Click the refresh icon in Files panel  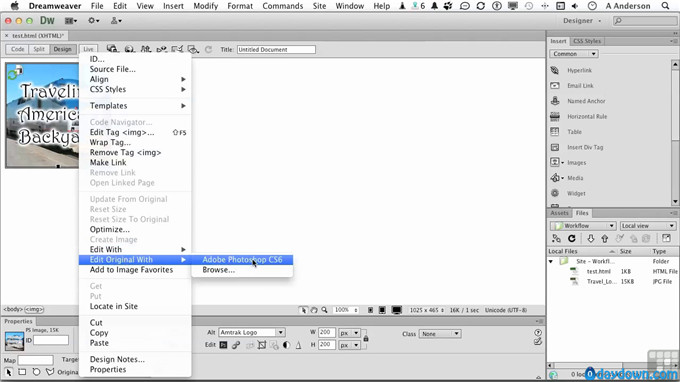click(x=572, y=238)
